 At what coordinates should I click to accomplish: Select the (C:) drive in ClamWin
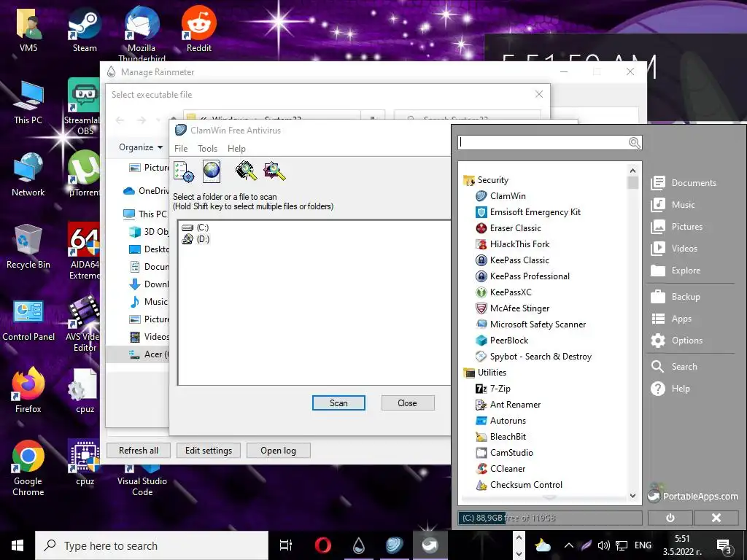[196, 227]
